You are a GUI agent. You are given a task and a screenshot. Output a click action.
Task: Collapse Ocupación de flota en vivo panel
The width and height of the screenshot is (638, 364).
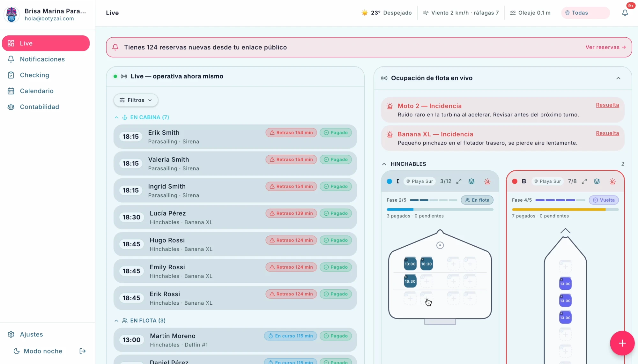pyautogui.click(x=618, y=78)
